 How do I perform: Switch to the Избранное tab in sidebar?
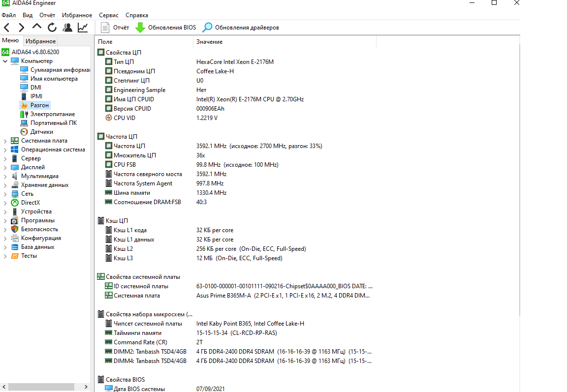coord(40,41)
